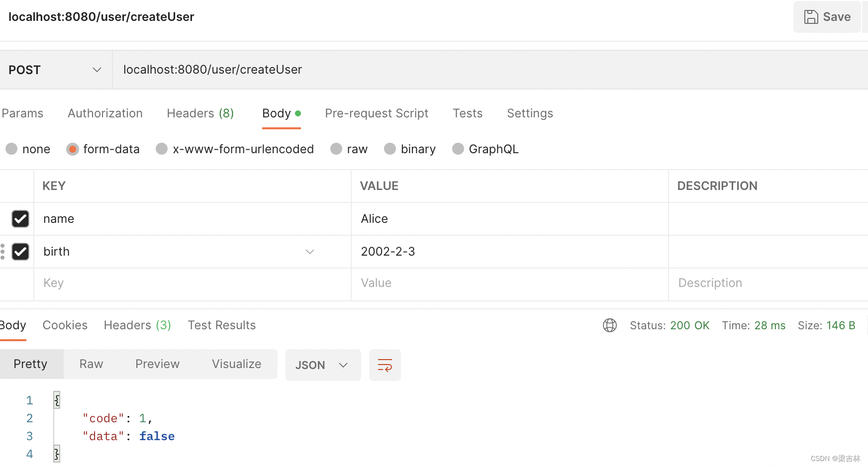Click the false value in response
This screenshot has height=467, width=868.
[157, 436]
